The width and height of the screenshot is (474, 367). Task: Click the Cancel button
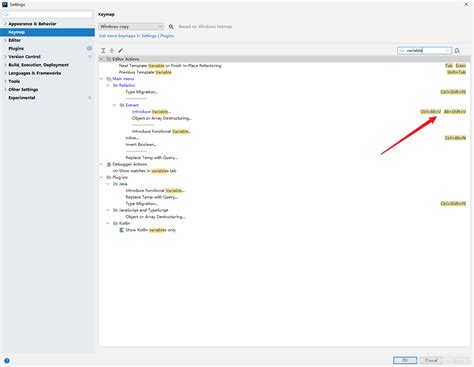[431, 360]
